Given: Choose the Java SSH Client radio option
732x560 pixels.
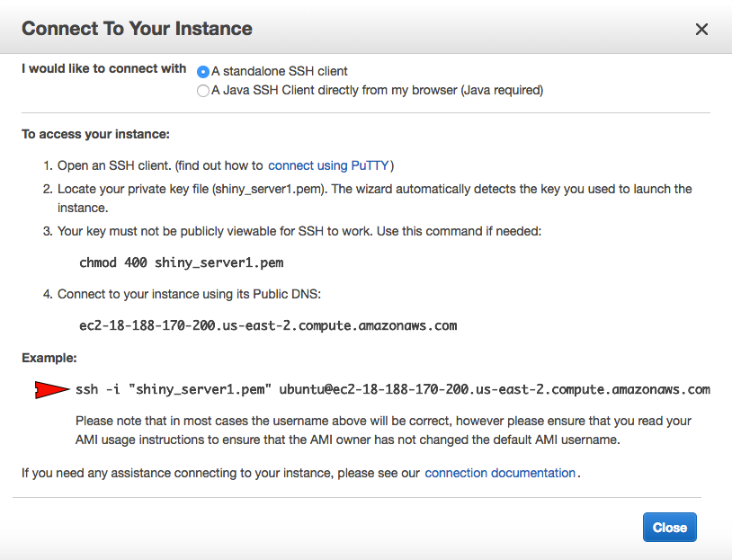Looking at the screenshot, I should click(x=203, y=91).
